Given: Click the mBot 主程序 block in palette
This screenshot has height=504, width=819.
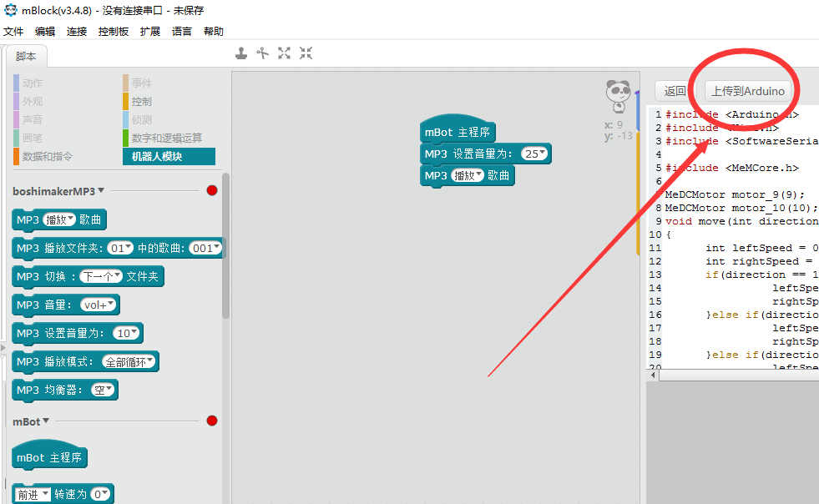Looking at the screenshot, I should (x=49, y=456).
